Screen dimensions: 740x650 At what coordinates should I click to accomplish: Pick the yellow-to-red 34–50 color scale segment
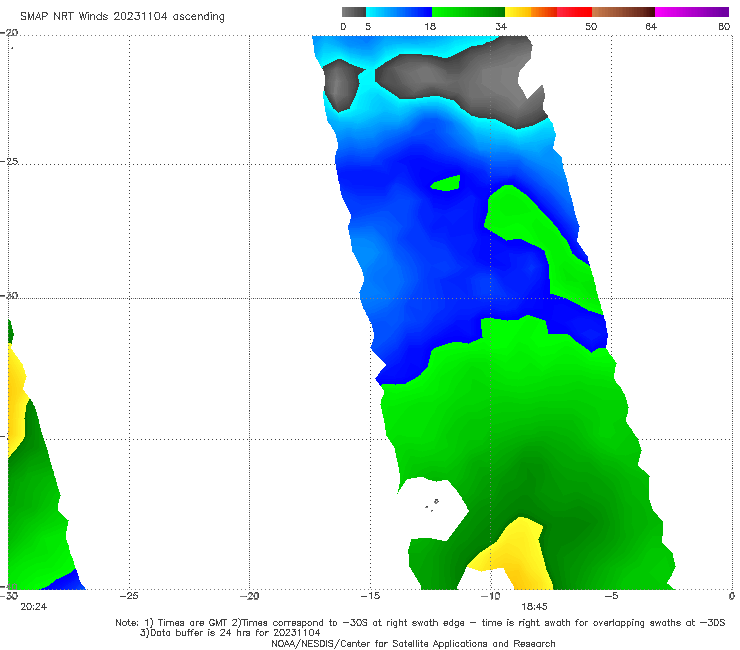[548, 12]
